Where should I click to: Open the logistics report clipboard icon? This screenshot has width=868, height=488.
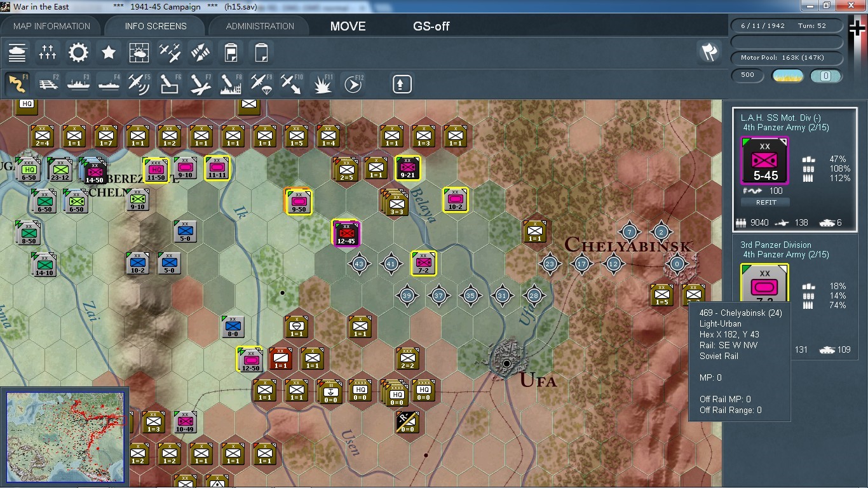(231, 53)
